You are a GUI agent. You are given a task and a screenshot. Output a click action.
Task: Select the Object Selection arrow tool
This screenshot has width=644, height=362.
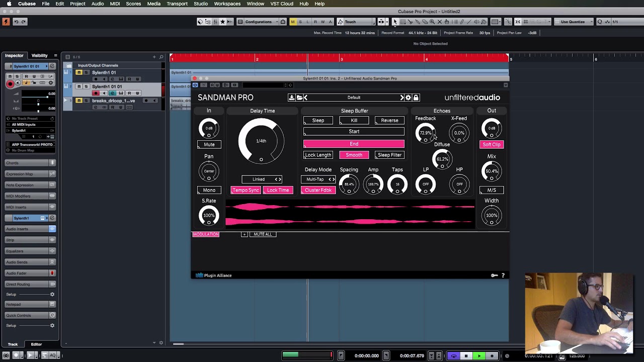pos(395,22)
